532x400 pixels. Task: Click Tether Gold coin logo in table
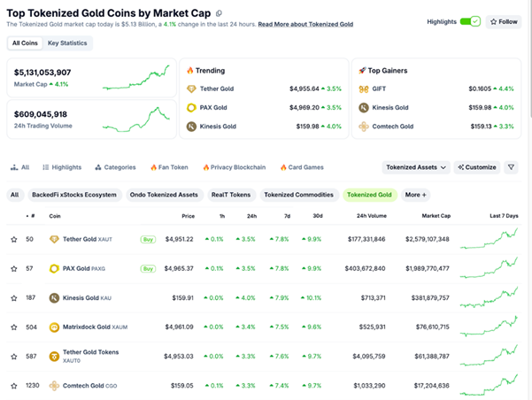click(x=55, y=239)
